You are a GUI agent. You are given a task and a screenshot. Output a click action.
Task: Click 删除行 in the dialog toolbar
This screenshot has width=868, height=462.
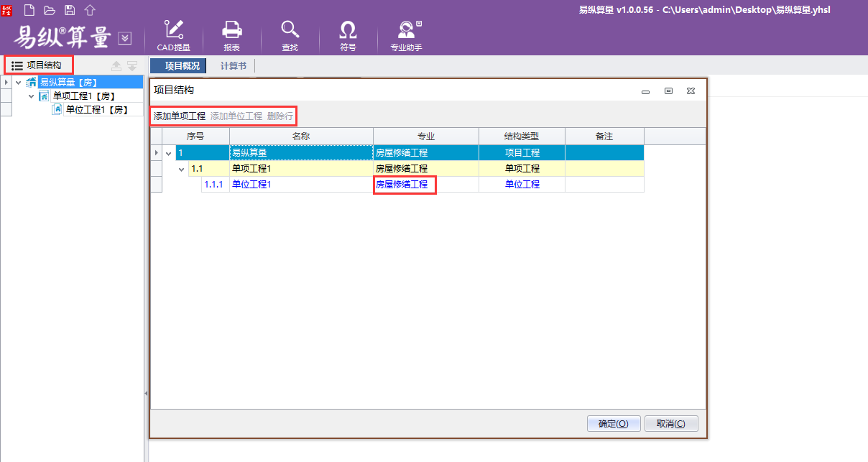tap(280, 116)
